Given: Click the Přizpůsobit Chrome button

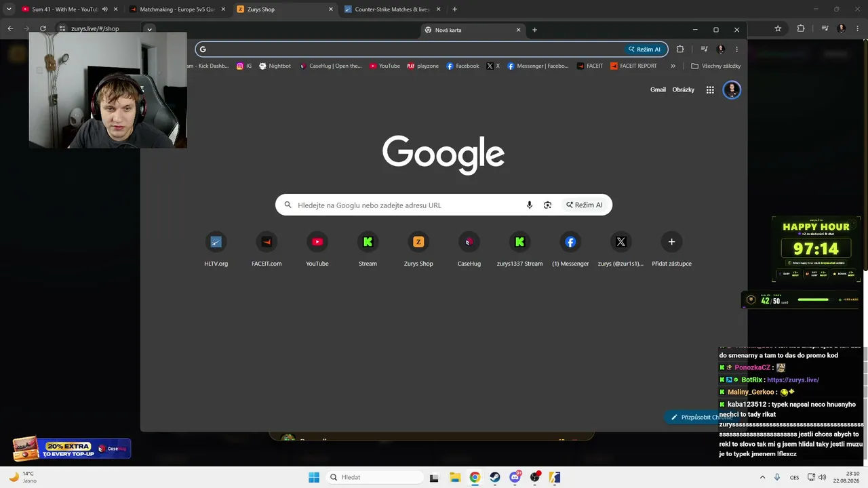Looking at the screenshot, I should (x=701, y=417).
